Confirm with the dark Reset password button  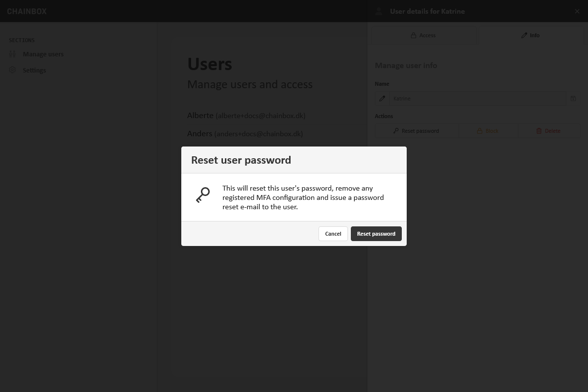pos(376,234)
